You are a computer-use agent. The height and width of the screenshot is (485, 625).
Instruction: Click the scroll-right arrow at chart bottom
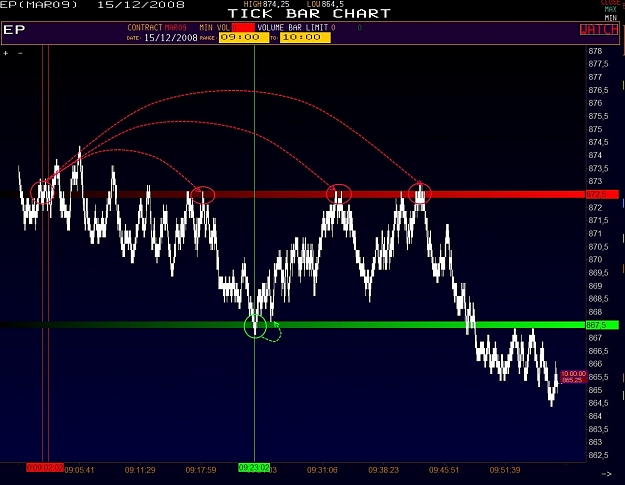click(x=606, y=474)
